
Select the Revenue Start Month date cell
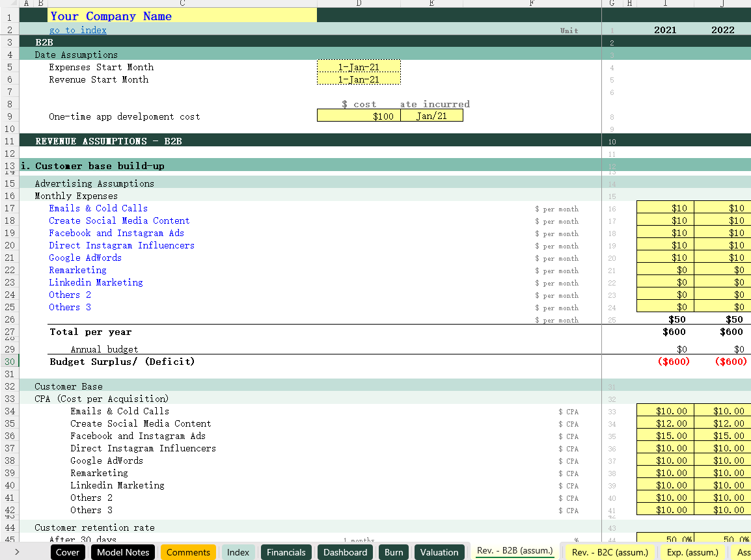(359, 79)
